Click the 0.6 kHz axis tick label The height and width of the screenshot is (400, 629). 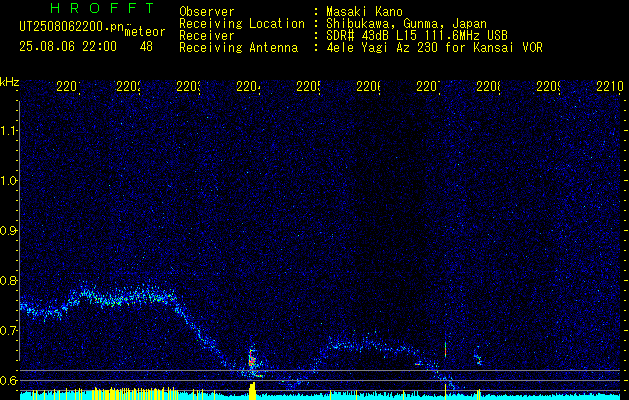(8, 380)
